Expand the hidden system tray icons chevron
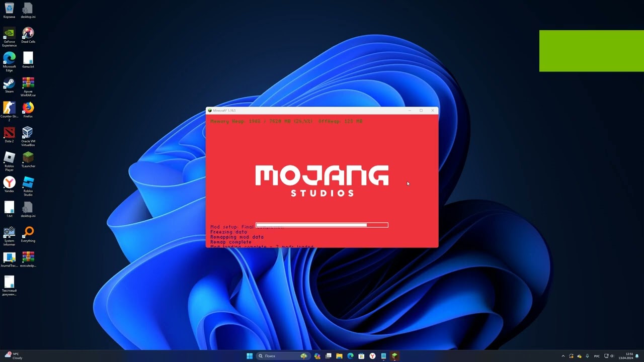 [563, 356]
